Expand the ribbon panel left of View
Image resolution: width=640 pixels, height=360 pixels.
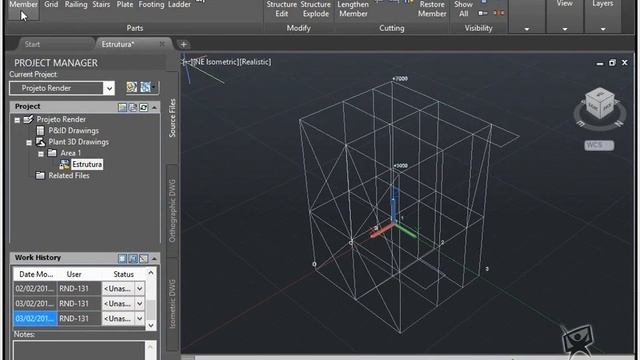pyautogui.click(x=527, y=29)
